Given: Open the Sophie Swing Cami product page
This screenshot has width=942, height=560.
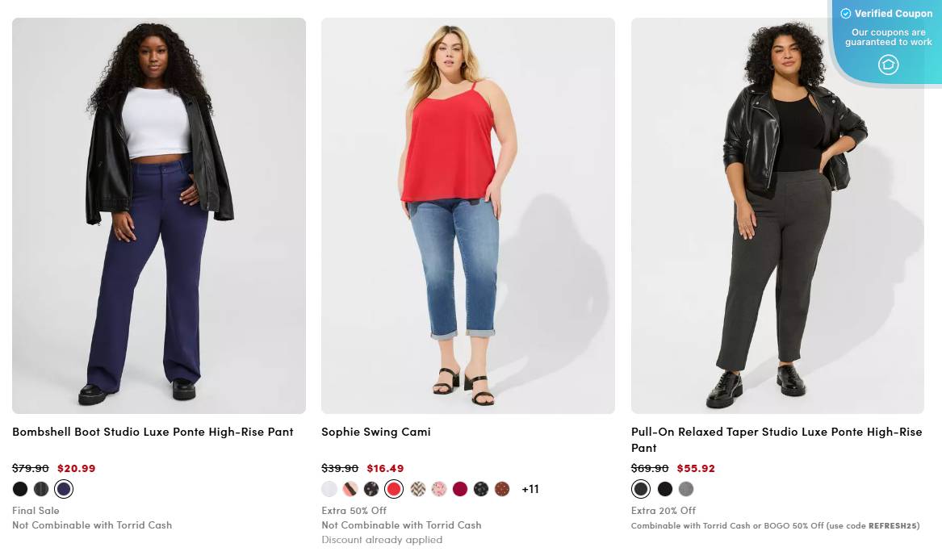Looking at the screenshot, I should (x=376, y=432).
